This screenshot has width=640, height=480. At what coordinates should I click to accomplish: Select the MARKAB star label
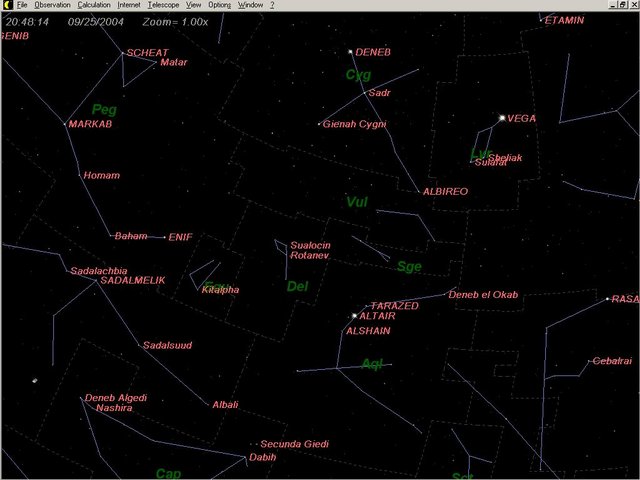tap(91, 124)
